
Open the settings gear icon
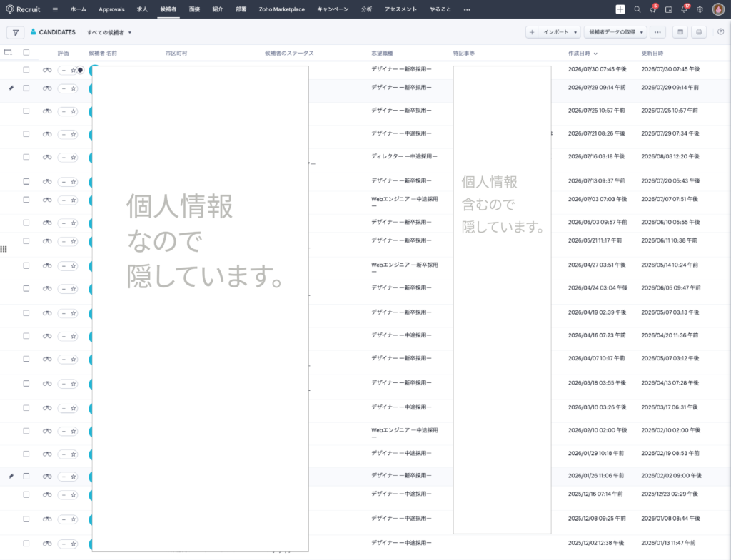tap(700, 9)
